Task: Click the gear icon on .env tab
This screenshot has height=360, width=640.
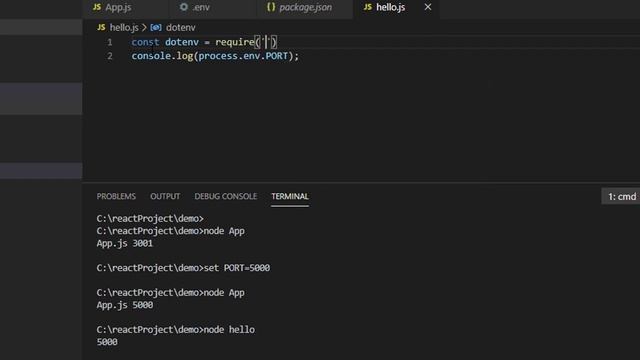Action: coord(184,7)
